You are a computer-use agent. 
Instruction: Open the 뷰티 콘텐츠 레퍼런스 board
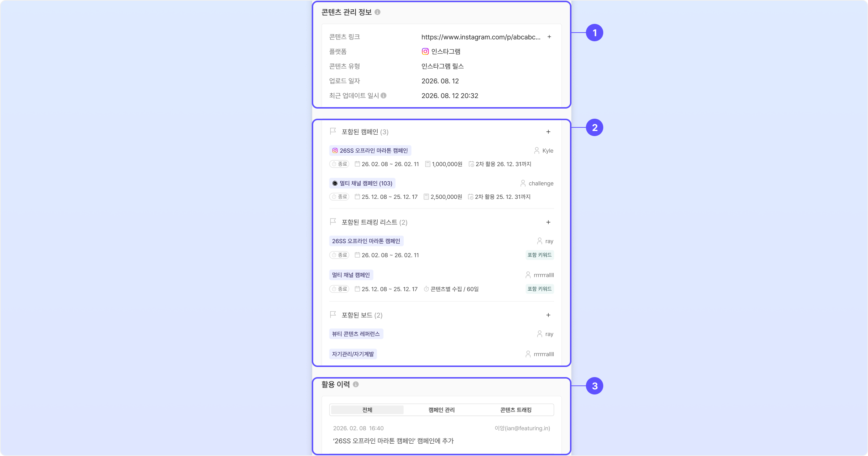(356, 334)
